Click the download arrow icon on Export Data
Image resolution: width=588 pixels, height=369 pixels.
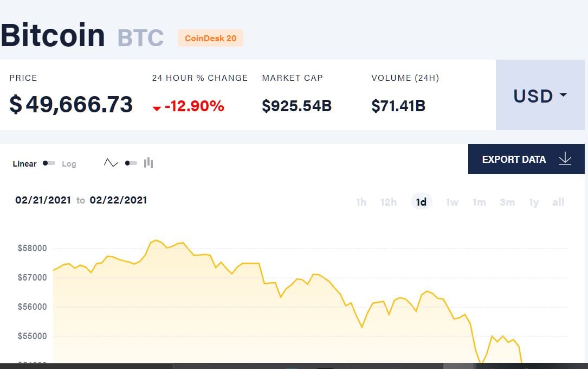point(565,159)
